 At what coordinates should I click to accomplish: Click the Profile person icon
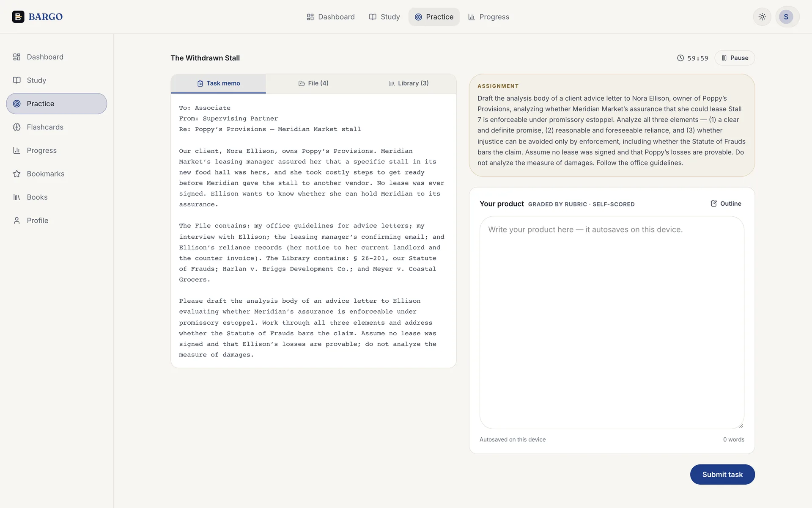[x=17, y=221]
